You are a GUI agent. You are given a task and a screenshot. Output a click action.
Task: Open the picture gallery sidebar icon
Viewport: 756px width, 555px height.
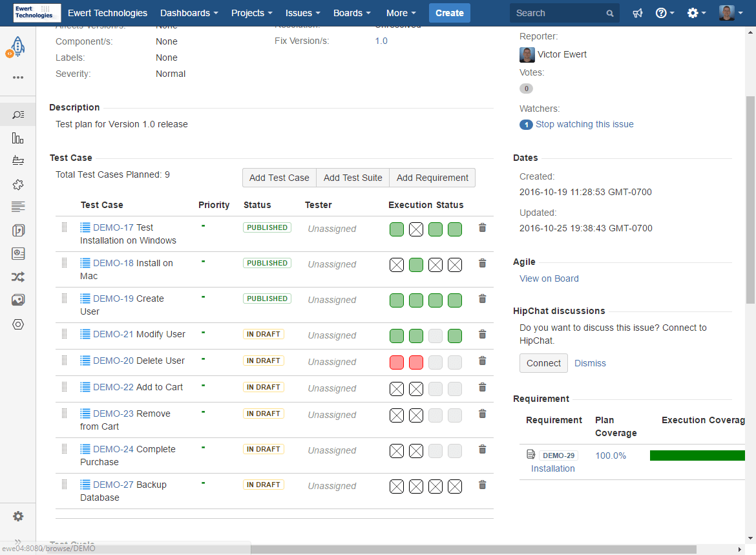tap(18, 300)
